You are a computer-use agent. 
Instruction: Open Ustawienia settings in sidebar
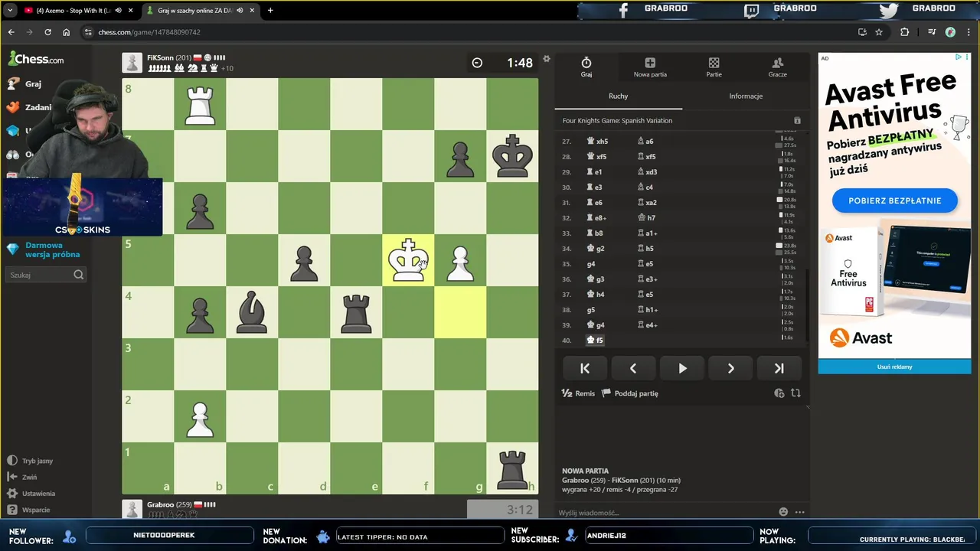point(31,494)
